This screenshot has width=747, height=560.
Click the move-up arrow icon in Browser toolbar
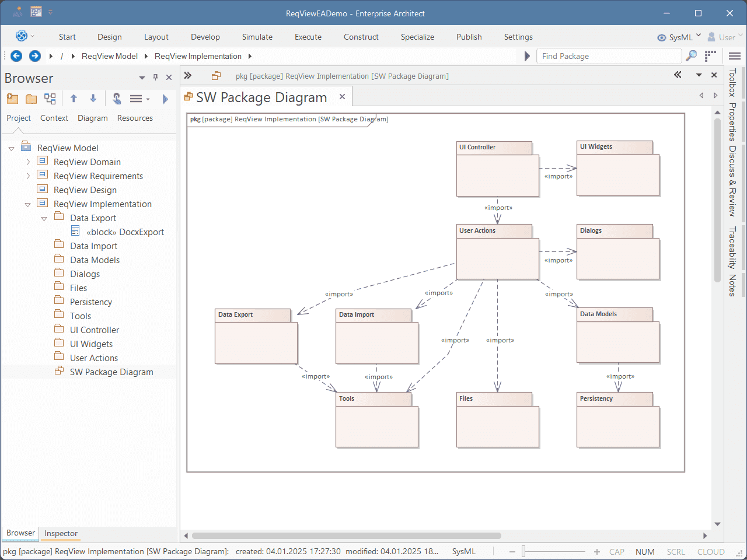74,98
